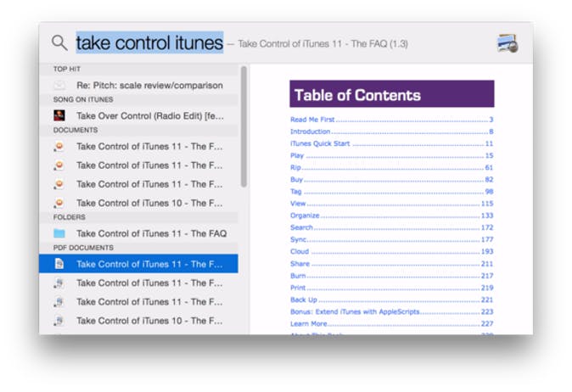Click the icon of the iTunes 10 PDF under PDF Documents

point(59,321)
